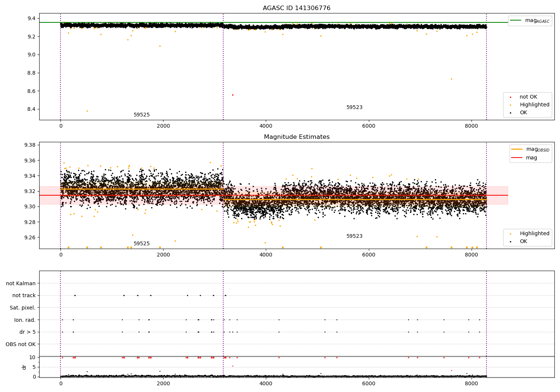560x392 pixels.
Task: Click the 9.30 y-axis tick label
Action: (x=30, y=207)
